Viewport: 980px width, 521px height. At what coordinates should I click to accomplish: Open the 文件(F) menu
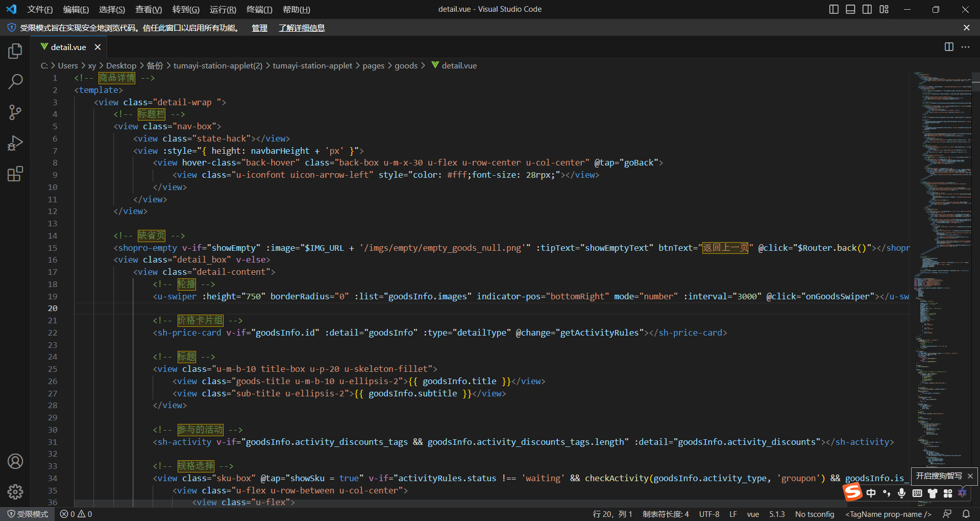(x=40, y=9)
